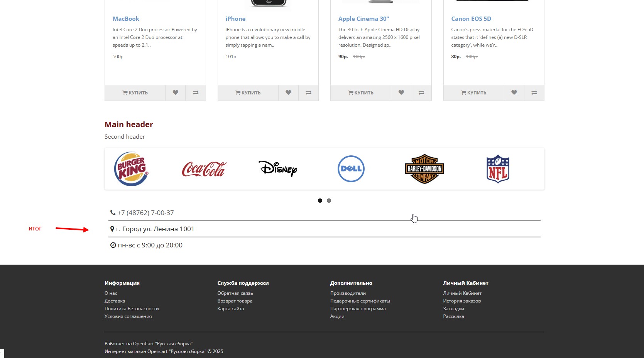Select the Harley-Davidson logo
Viewport: 644px width, 358px height.
(x=424, y=169)
